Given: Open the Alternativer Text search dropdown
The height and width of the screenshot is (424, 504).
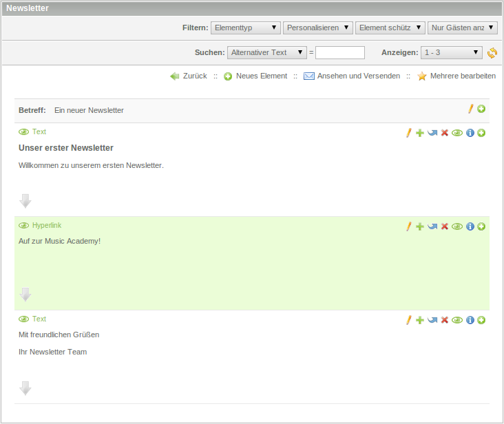Looking at the screenshot, I should click(x=267, y=52).
